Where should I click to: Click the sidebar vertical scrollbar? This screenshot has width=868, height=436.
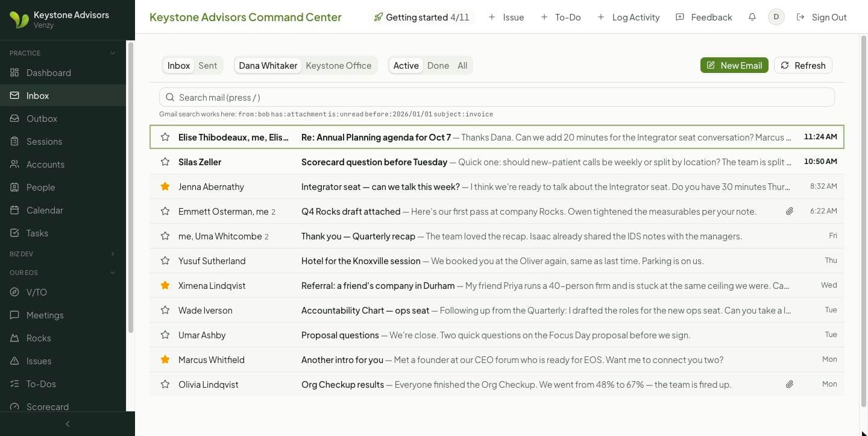tap(131, 187)
